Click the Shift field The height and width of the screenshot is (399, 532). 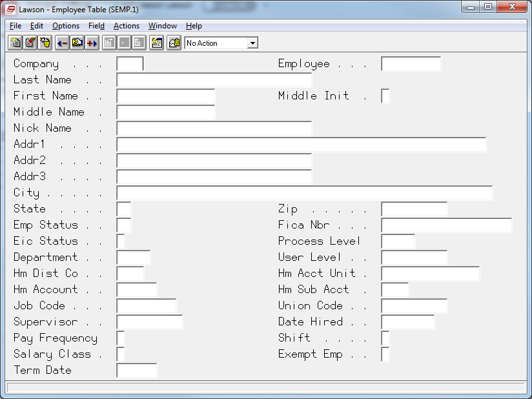(385, 338)
